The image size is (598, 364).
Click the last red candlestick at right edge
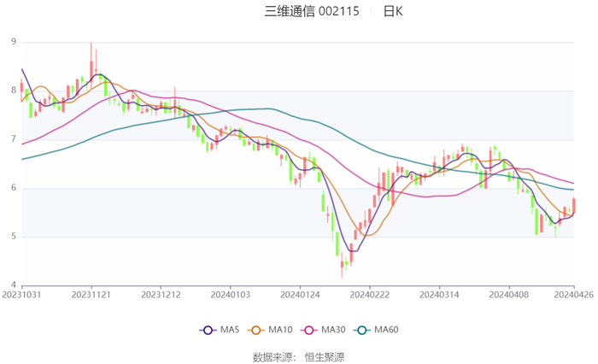573,205
